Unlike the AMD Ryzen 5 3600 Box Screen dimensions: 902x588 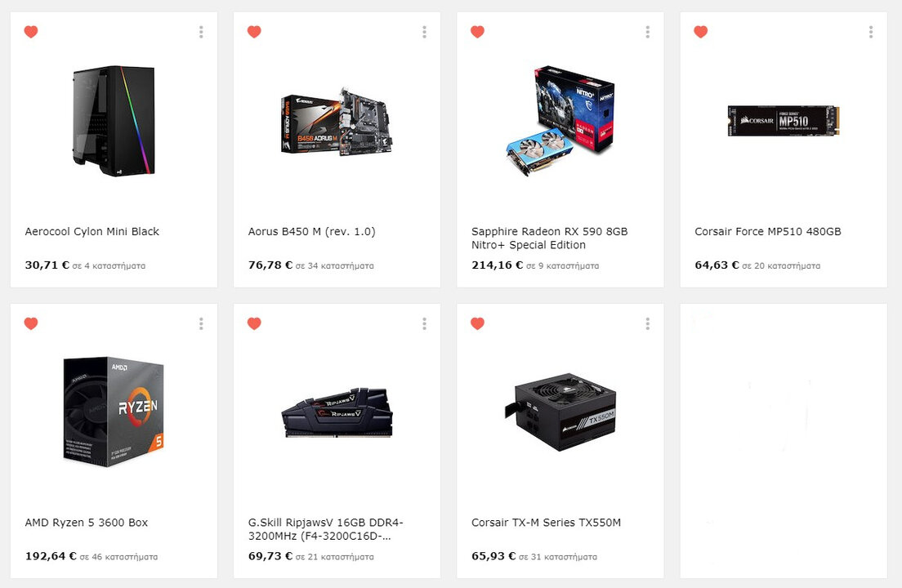(31, 323)
